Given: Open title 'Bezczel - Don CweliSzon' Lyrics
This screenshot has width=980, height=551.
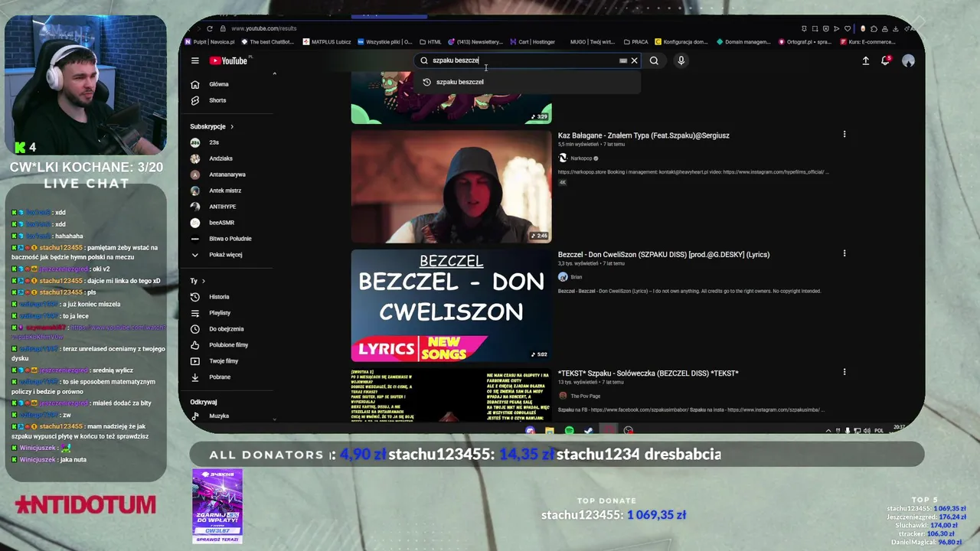Looking at the screenshot, I should (664, 255).
